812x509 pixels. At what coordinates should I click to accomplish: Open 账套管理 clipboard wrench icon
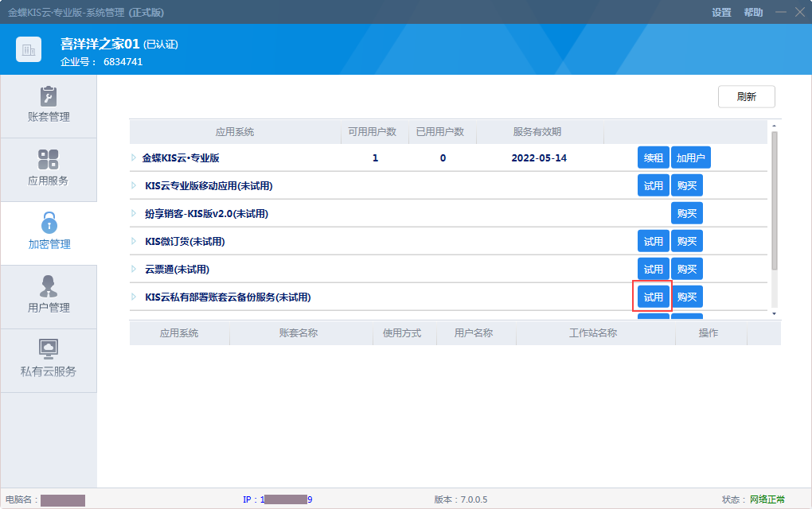pos(48,96)
